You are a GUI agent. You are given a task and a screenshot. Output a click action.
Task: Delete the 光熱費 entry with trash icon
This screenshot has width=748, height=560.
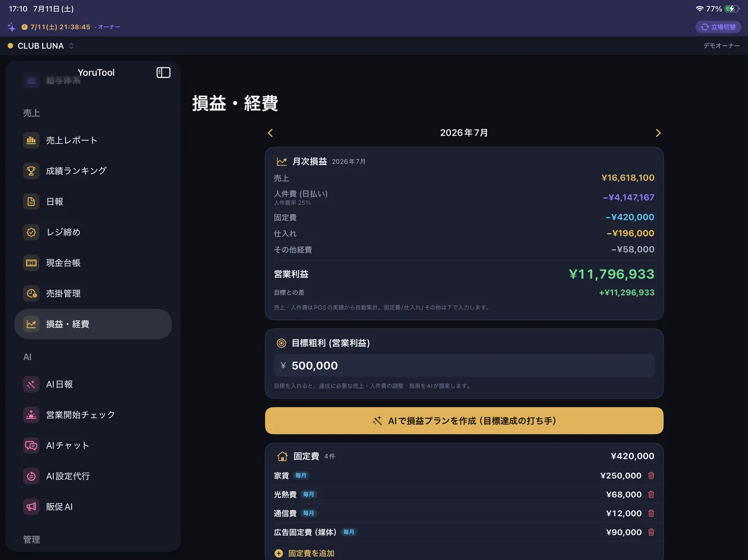pos(651,494)
